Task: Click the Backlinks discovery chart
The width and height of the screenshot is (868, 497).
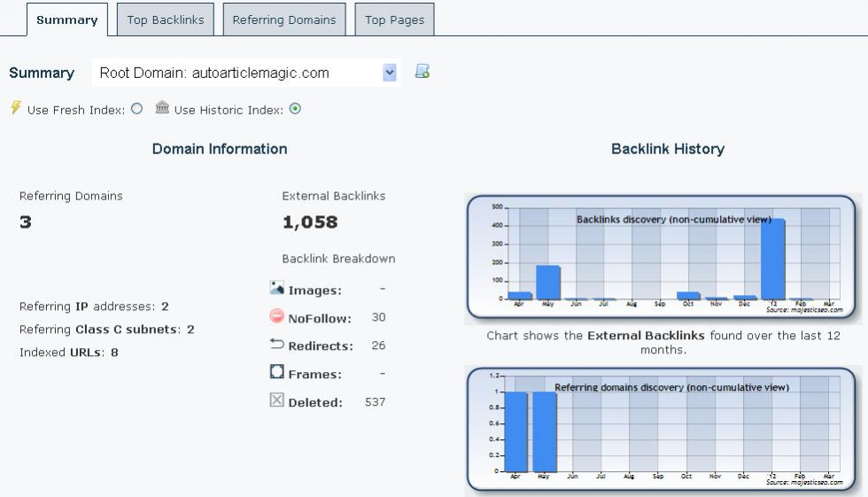Action: [x=663, y=257]
